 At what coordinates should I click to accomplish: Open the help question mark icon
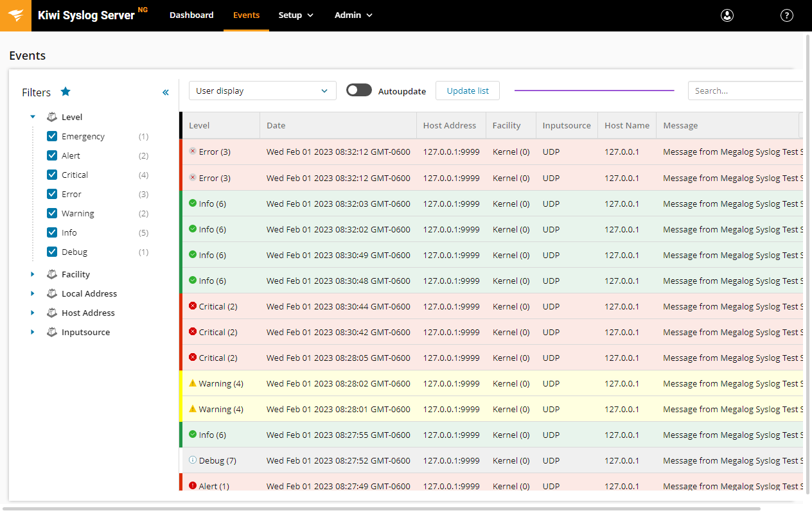click(786, 15)
